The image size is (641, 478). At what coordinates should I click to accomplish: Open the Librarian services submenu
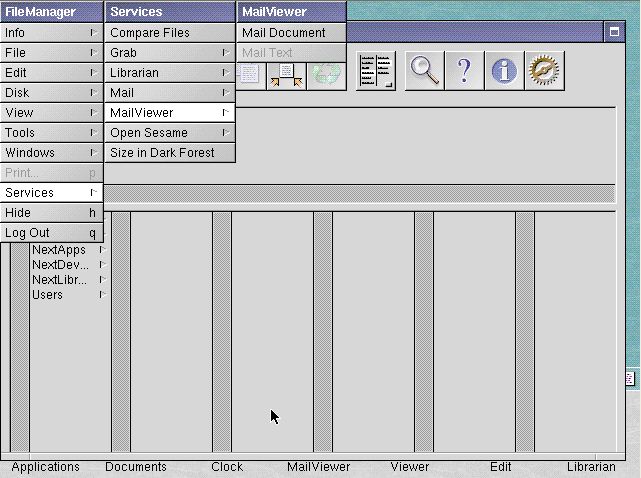(x=170, y=73)
